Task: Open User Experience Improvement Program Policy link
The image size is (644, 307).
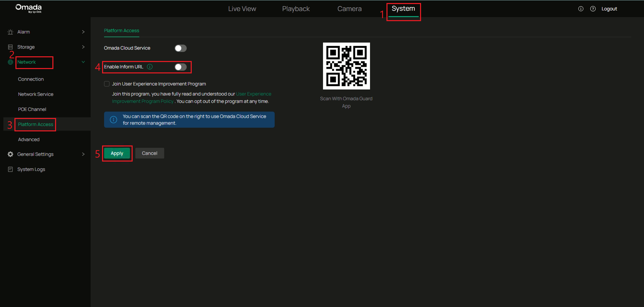Action: pyautogui.click(x=191, y=98)
